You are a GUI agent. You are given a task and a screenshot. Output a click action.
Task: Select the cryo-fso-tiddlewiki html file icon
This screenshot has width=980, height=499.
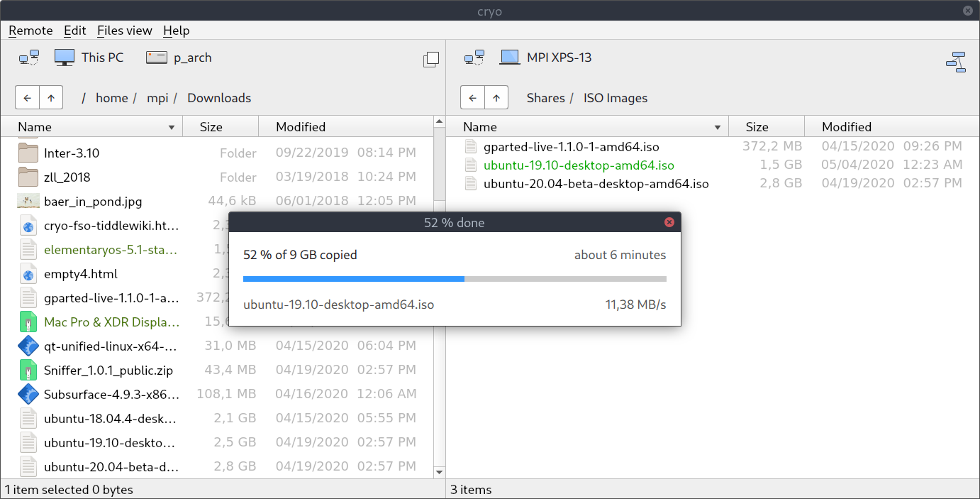pyautogui.click(x=28, y=225)
